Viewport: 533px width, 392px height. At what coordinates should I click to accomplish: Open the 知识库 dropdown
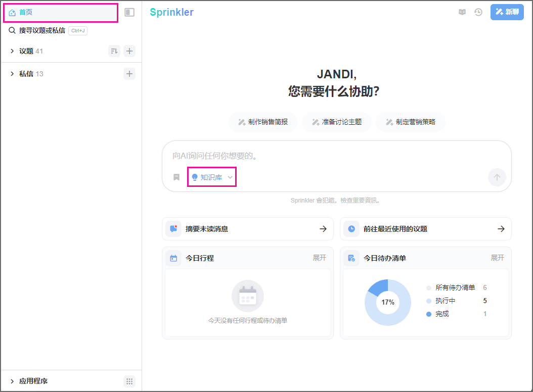[x=212, y=177]
